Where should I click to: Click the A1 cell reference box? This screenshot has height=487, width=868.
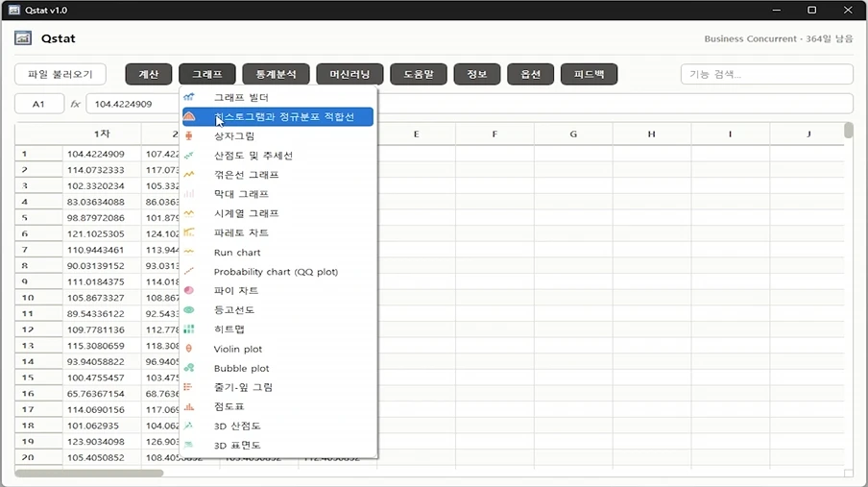38,104
